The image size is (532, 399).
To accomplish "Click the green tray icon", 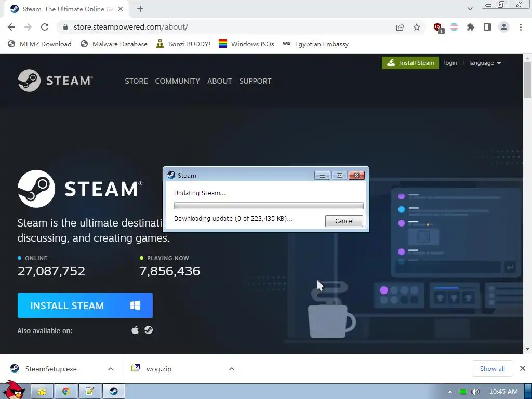I will 463,392.
